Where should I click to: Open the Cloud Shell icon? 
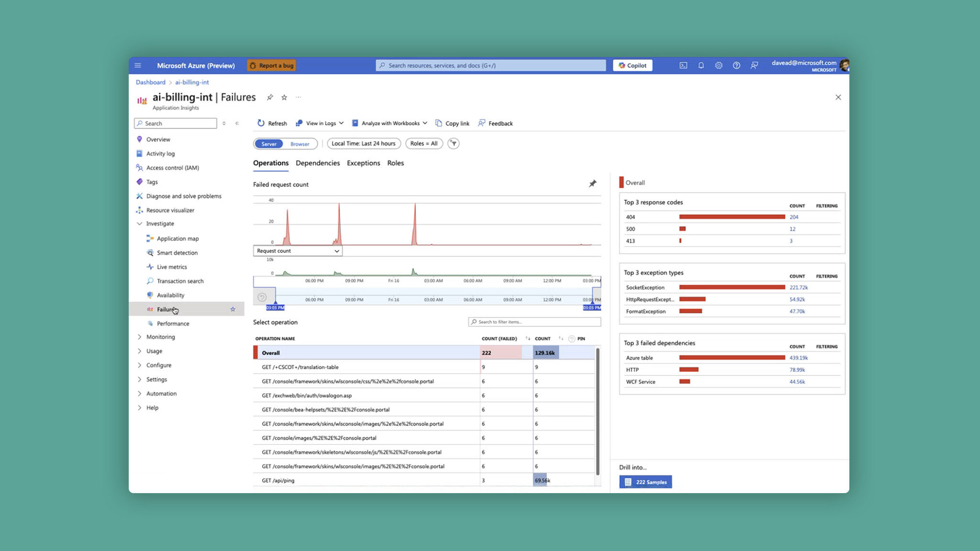pyautogui.click(x=683, y=66)
